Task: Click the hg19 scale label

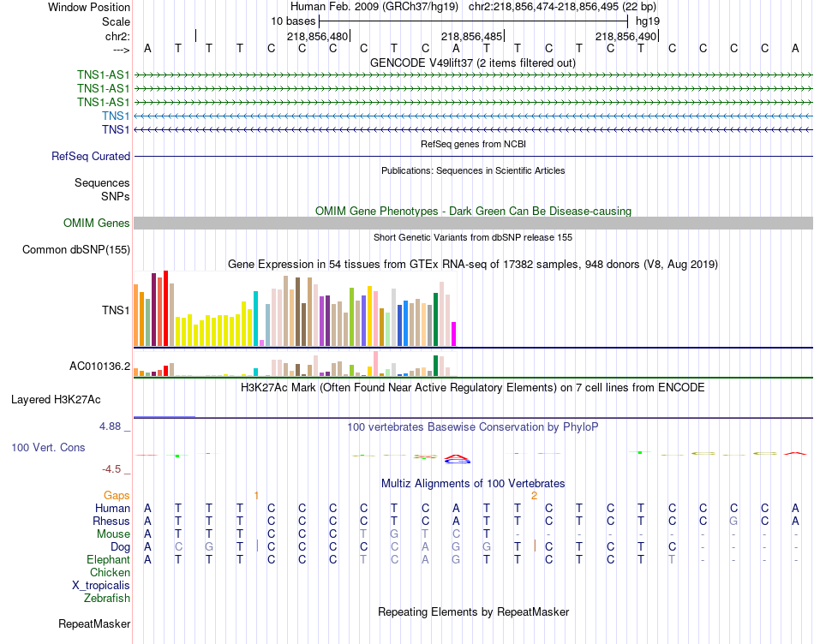Action: pyautogui.click(x=648, y=21)
